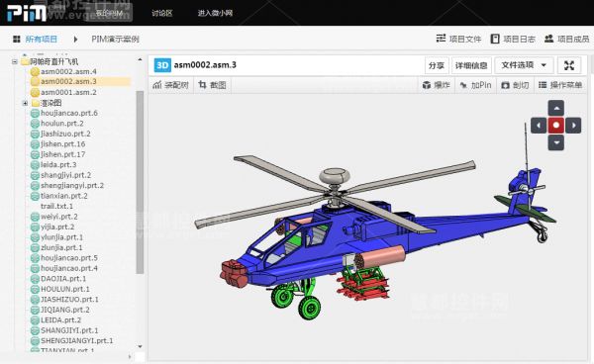The width and height of the screenshot is (594, 364).
Task: Open 项目成员 project members
Action: click(566, 39)
